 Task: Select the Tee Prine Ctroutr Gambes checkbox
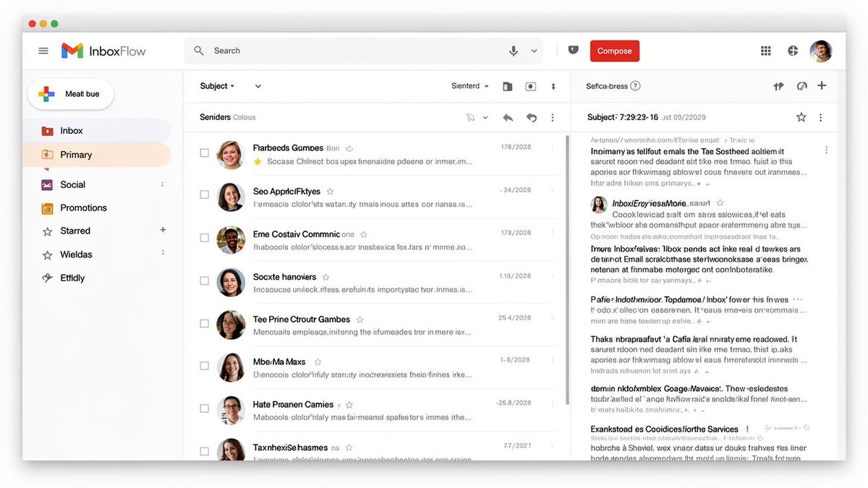[x=204, y=323]
